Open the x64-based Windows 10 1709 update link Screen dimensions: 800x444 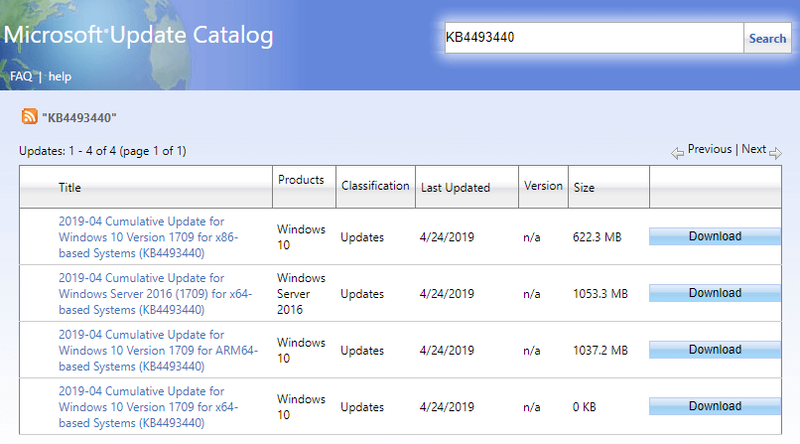pos(148,407)
